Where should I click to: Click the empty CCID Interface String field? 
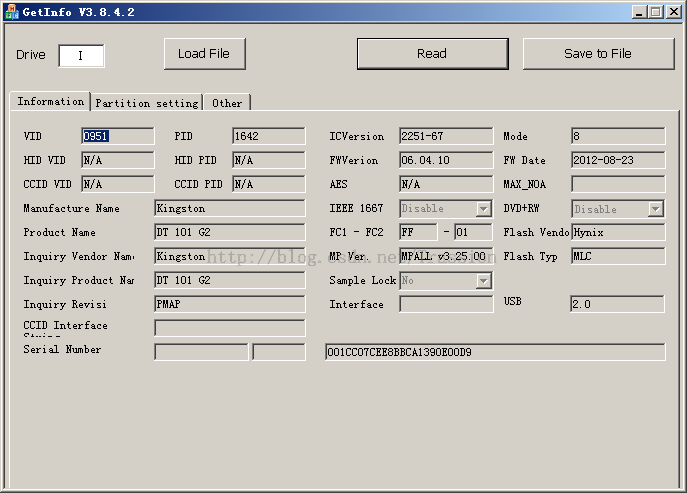point(230,328)
